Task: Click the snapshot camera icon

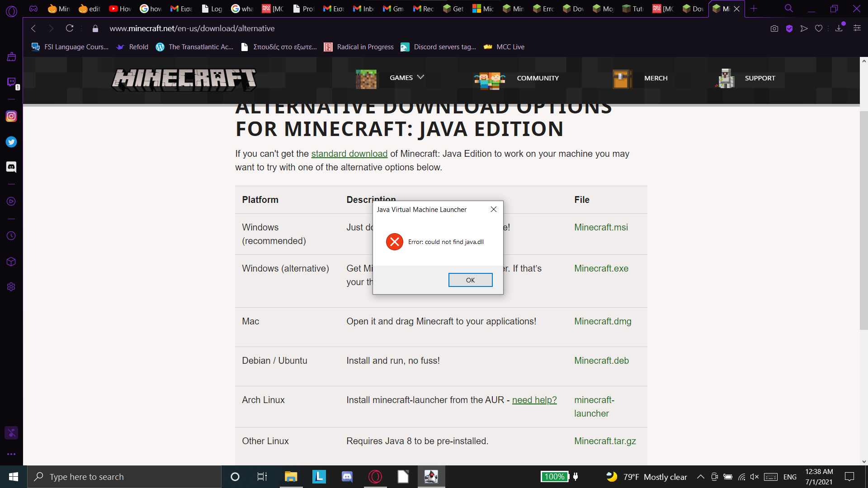Action: 774,28
